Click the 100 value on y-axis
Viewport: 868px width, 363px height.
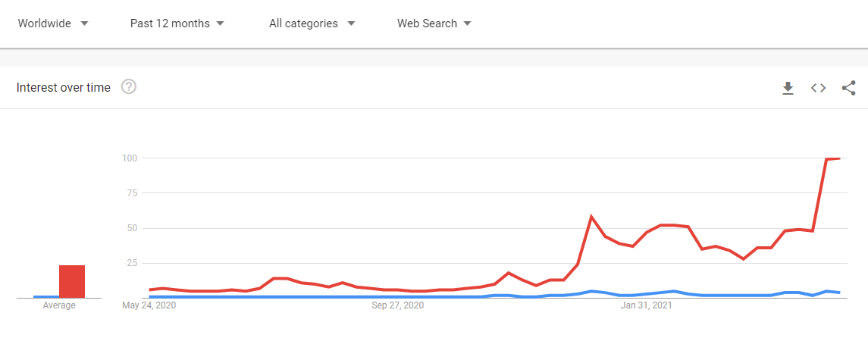[x=130, y=158]
